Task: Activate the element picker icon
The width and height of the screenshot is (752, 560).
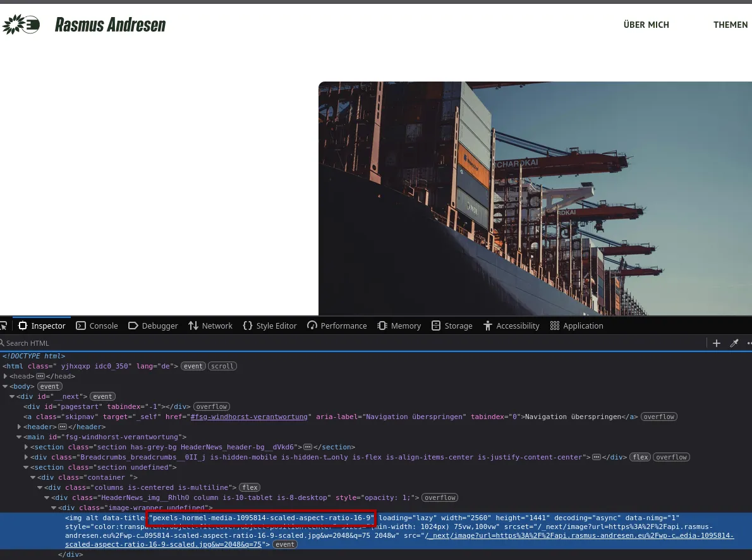Action: 3,326
